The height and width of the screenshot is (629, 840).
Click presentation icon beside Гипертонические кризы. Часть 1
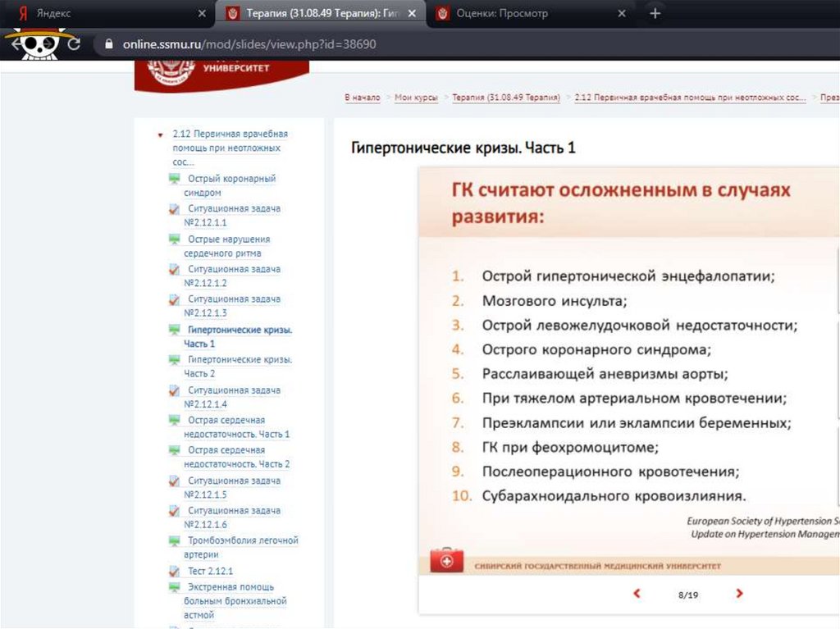(x=174, y=330)
